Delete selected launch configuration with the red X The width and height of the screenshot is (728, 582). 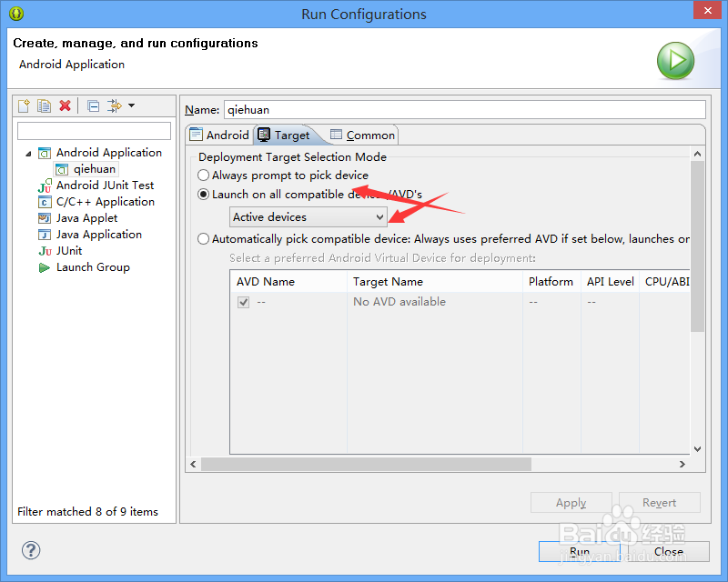65,105
